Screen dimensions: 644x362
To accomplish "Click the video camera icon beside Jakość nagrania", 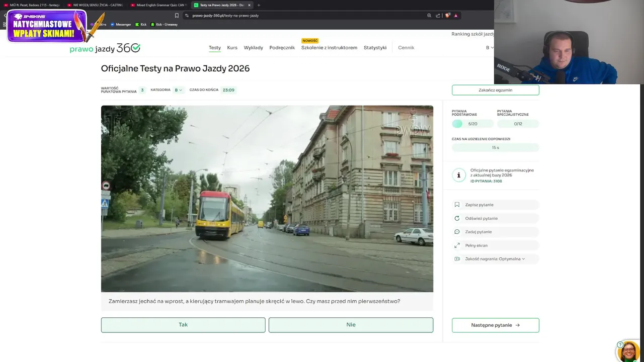I will pos(457,259).
